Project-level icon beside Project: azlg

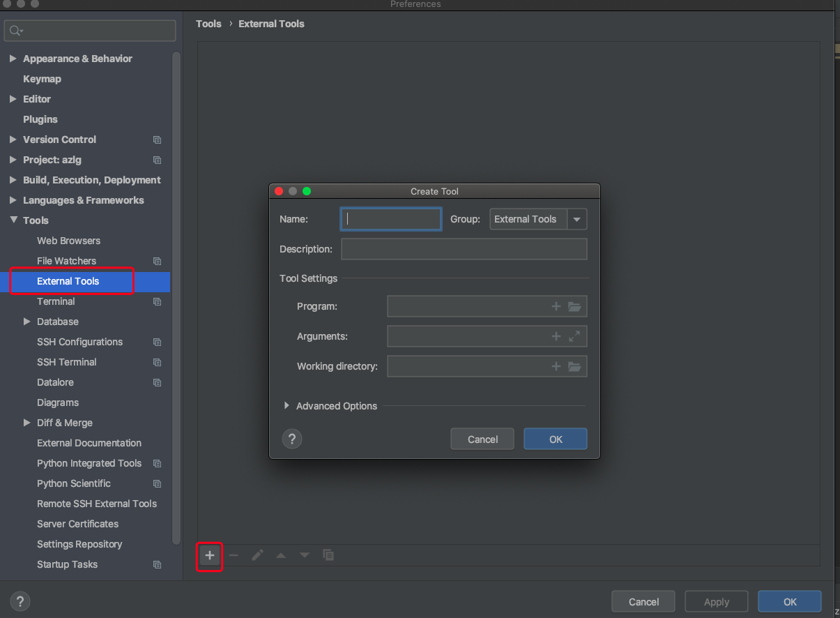click(157, 160)
